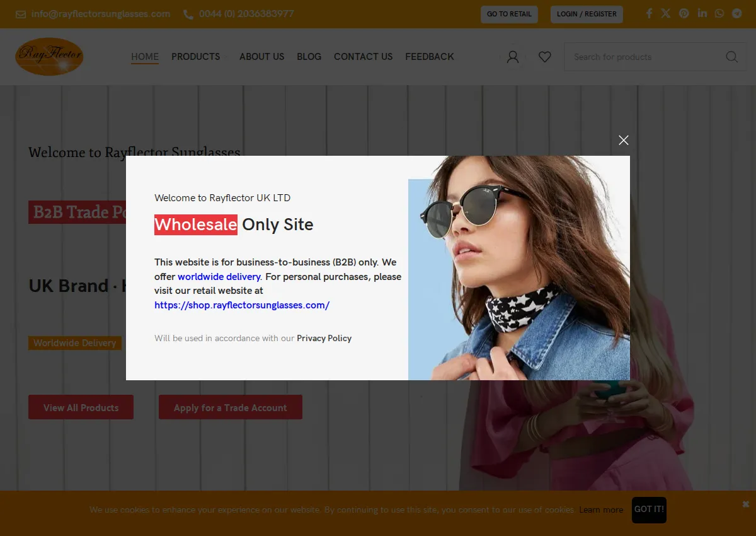Open the Facebook social icon
The image size is (756, 536).
coord(649,13)
